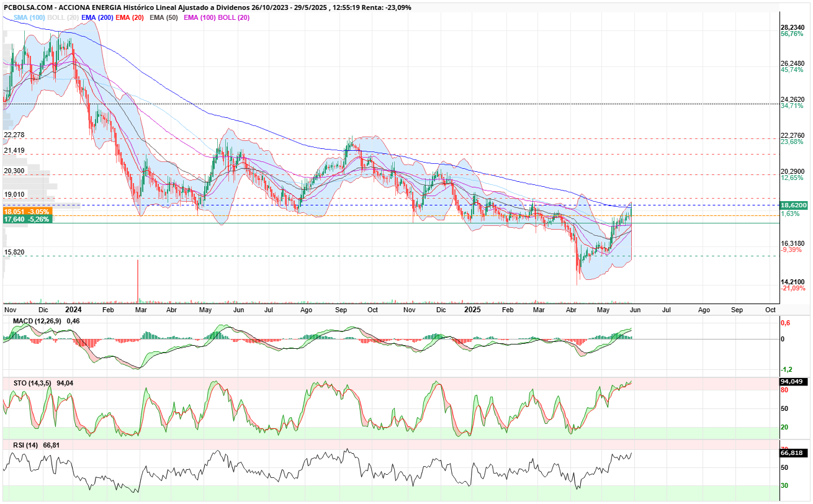Viewport: 813px width, 504px height.
Task: Select the EMA (50) legend label
Action: point(164,17)
